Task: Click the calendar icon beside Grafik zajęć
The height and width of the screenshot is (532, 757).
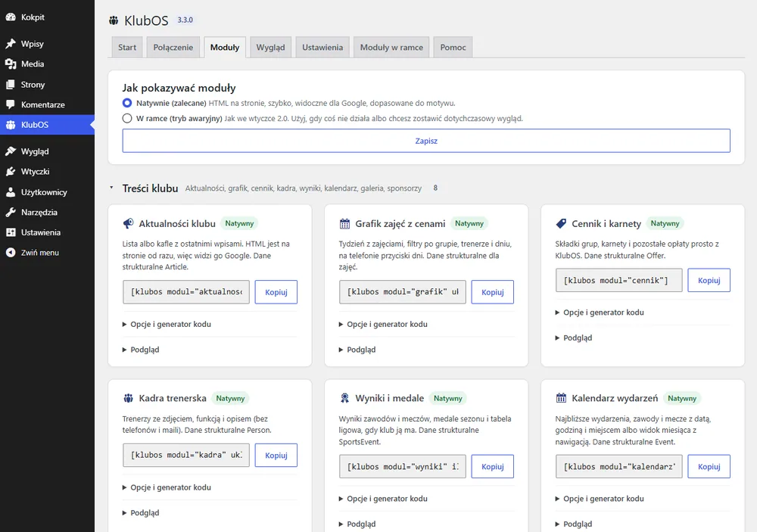Action: (344, 223)
